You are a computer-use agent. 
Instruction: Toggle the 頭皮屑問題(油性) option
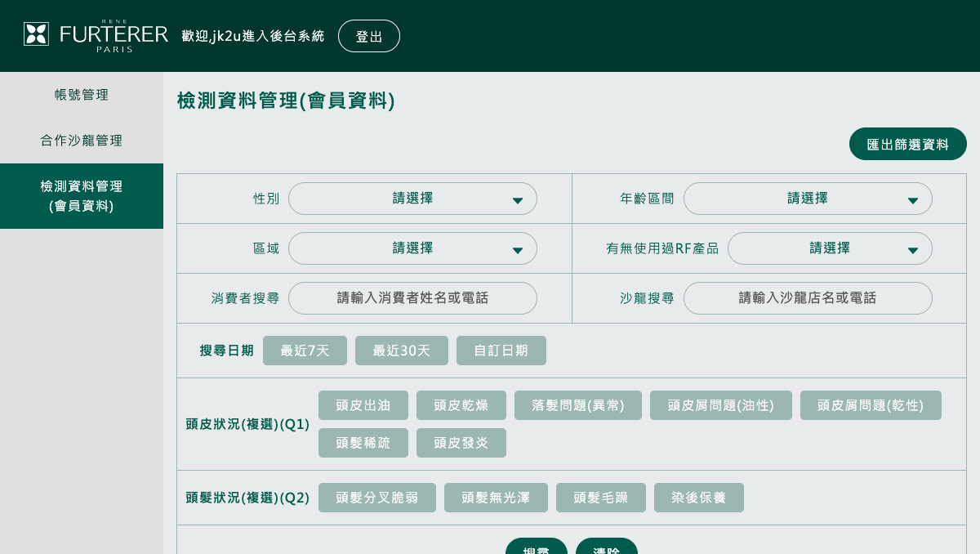(x=721, y=404)
